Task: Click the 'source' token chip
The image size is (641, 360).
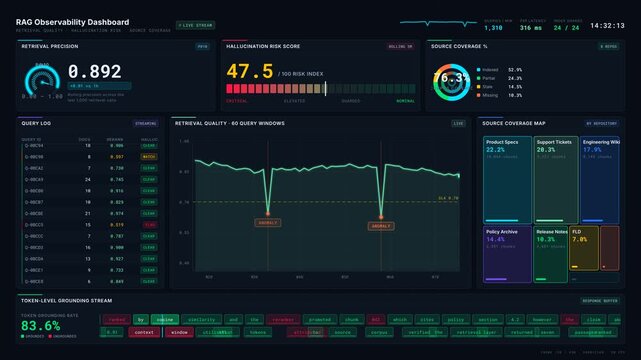Action: click(343, 332)
